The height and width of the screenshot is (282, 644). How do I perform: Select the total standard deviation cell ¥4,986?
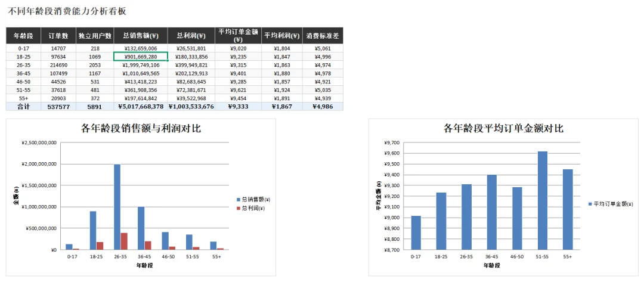323,107
